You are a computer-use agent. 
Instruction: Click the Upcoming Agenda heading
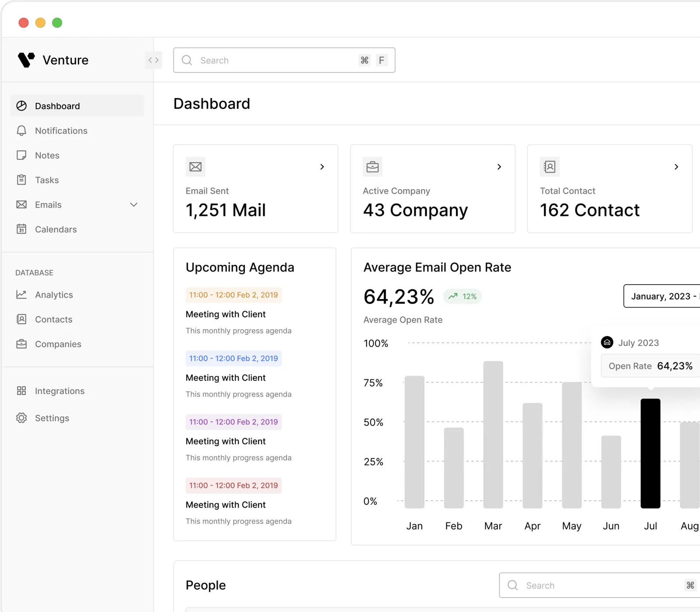pyautogui.click(x=240, y=268)
